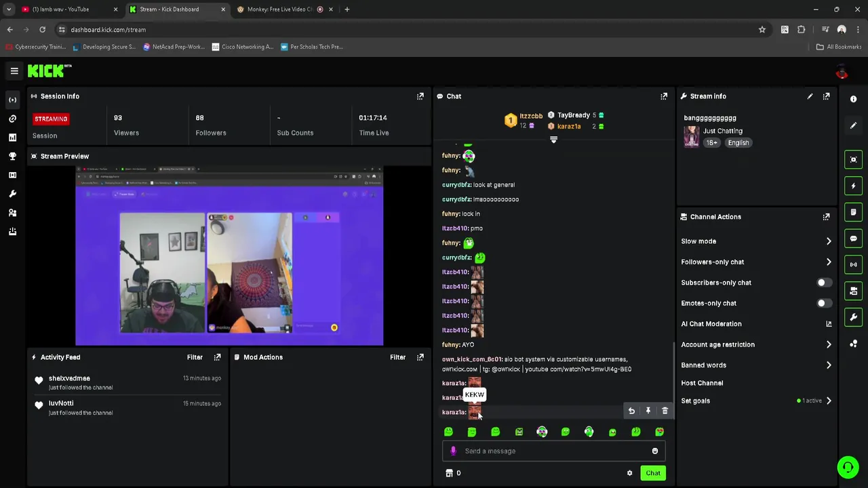Toggle the camera widget on right rail
The height and width of the screenshot is (488, 868).
pos(853,291)
